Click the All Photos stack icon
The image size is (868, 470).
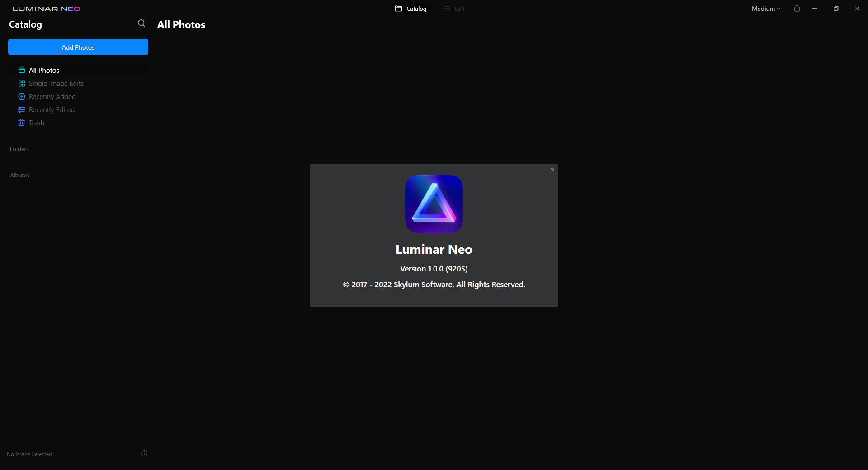(x=21, y=70)
